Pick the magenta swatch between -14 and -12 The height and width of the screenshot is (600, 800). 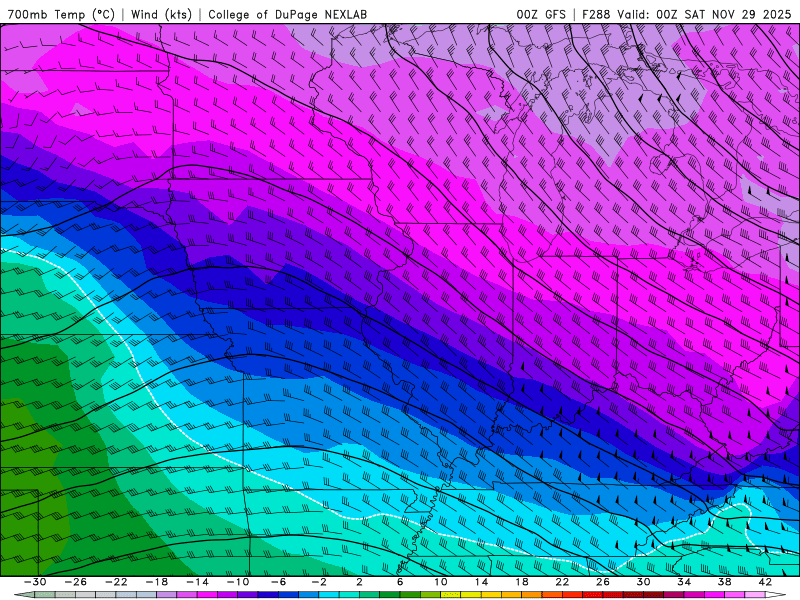pyautogui.click(x=207, y=595)
